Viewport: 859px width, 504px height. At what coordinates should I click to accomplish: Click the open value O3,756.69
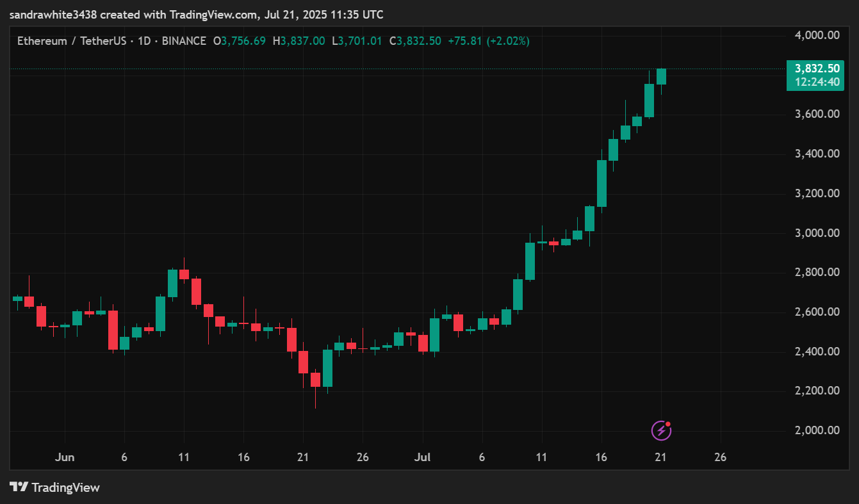pyautogui.click(x=240, y=41)
